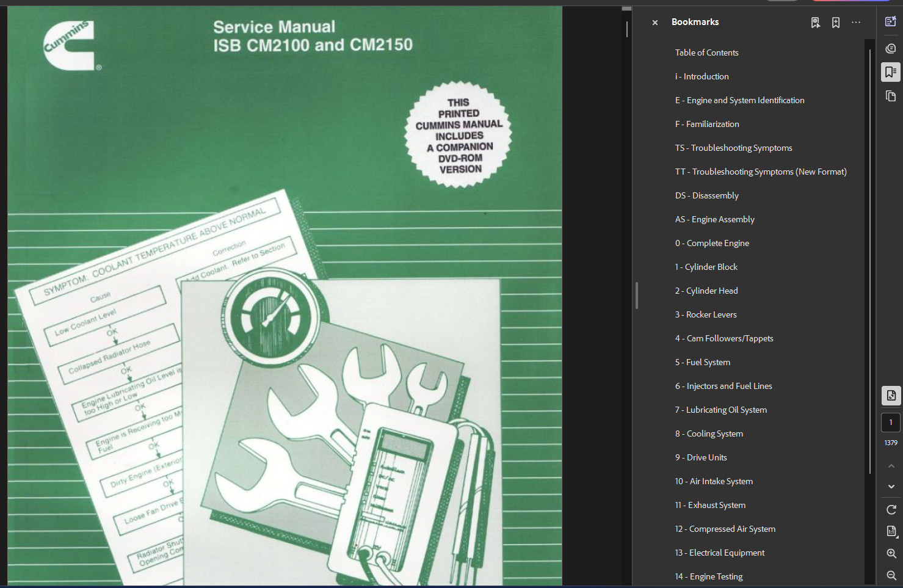The width and height of the screenshot is (903, 588).
Task: Close the Bookmarks panel
Action: 655,23
